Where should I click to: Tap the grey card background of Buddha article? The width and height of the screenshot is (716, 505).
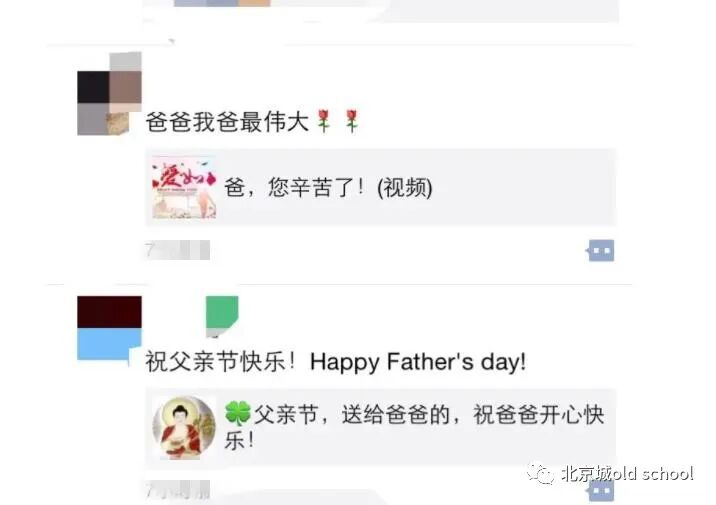point(381,427)
